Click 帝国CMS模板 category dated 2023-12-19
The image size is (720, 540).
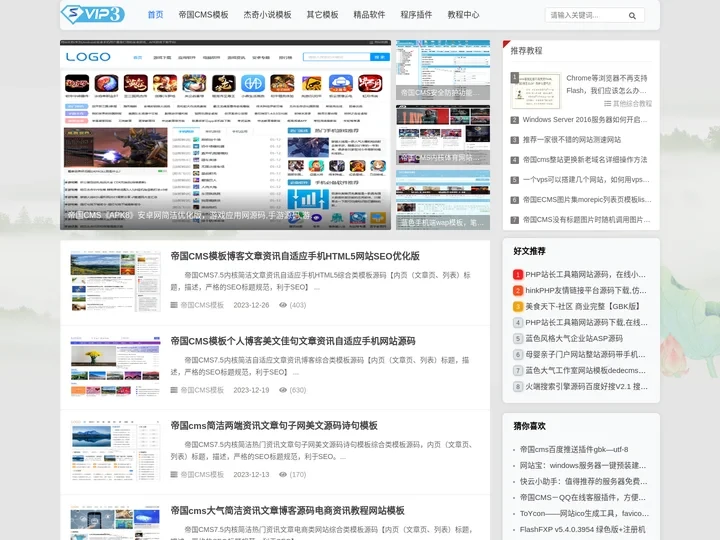pyautogui.click(x=202, y=390)
